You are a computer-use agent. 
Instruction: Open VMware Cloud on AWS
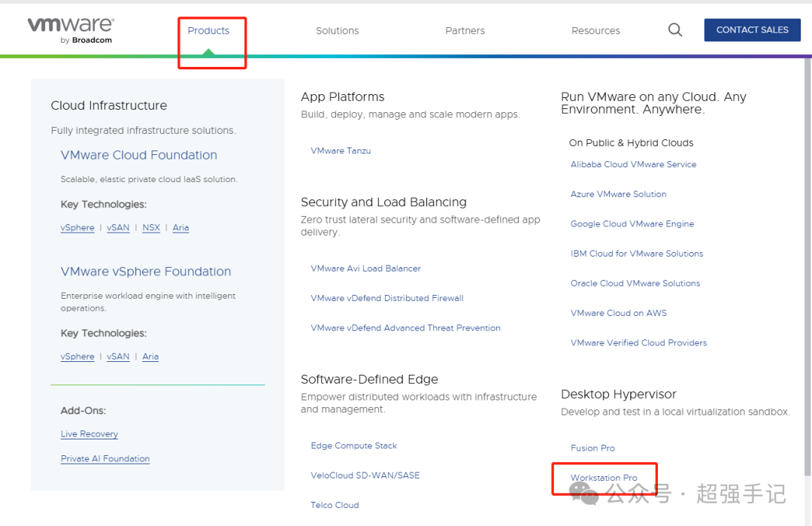619,313
